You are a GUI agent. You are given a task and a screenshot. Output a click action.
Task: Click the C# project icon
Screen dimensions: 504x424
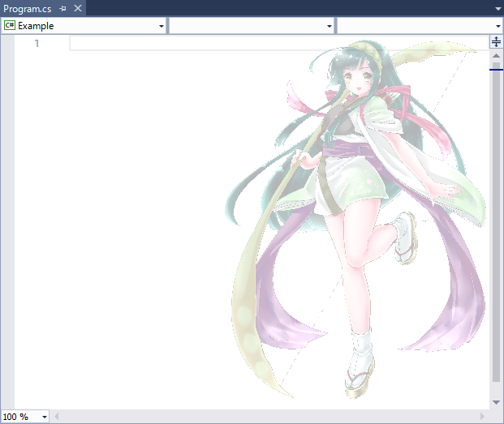[x=10, y=25]
